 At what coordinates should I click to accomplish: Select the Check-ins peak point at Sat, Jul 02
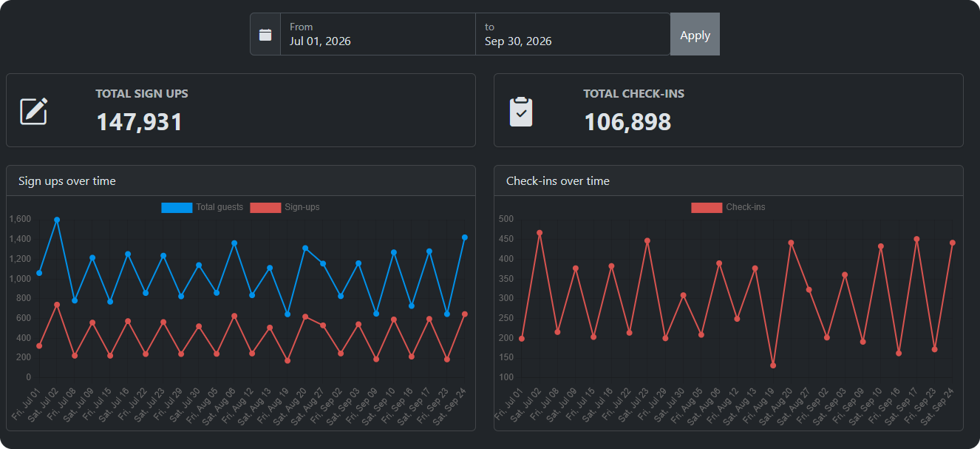pyautogui.click(x=540, y=233)
